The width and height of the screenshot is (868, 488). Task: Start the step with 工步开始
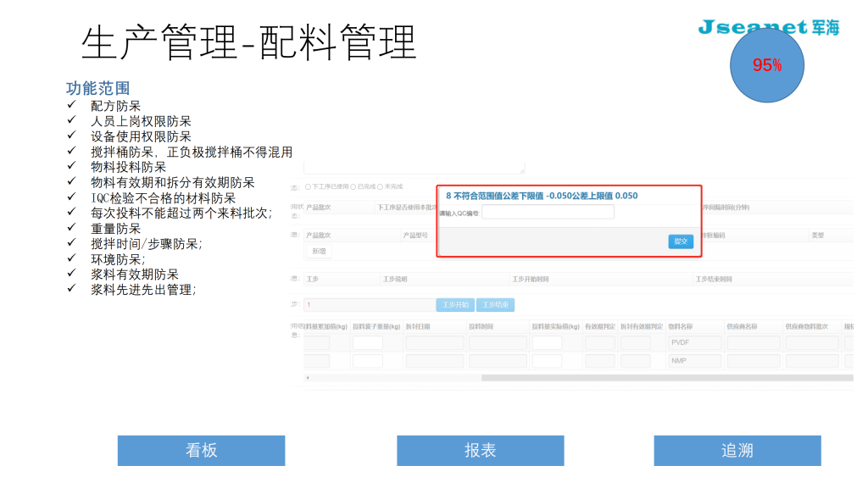click(454, 305)
